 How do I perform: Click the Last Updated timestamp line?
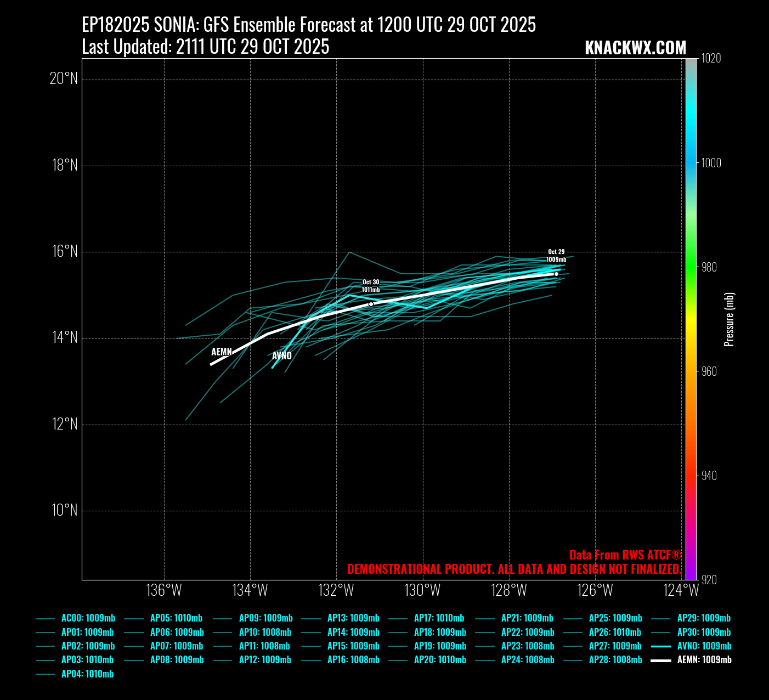coord(206,47)
